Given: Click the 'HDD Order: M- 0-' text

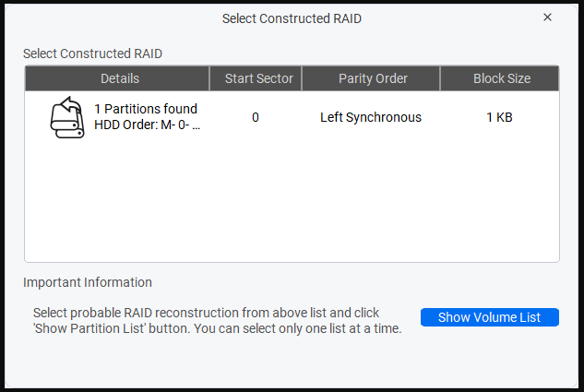Looking at the screenshot, I should [148, 125].
